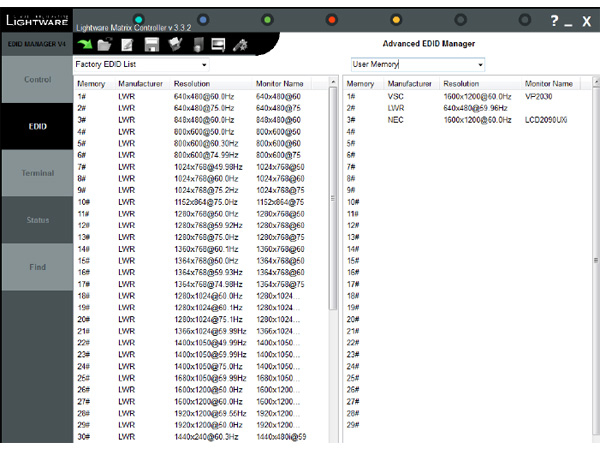Image resolution: width=600 pixels, height=450 pixels.
Task: Select the Find tab
Action: pyautogui.click(x=37, y=267)
